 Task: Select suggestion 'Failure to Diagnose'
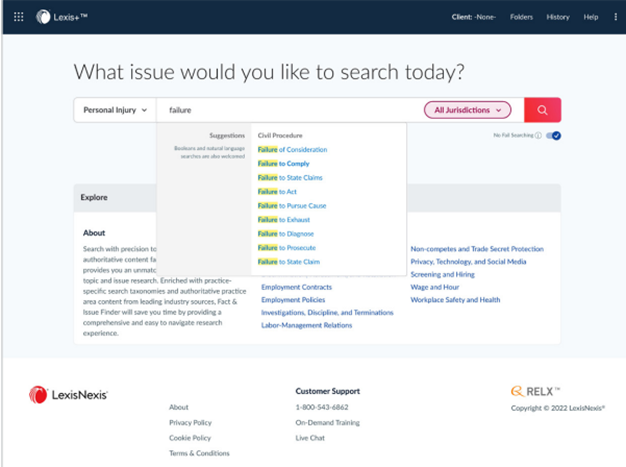point(285,234)
